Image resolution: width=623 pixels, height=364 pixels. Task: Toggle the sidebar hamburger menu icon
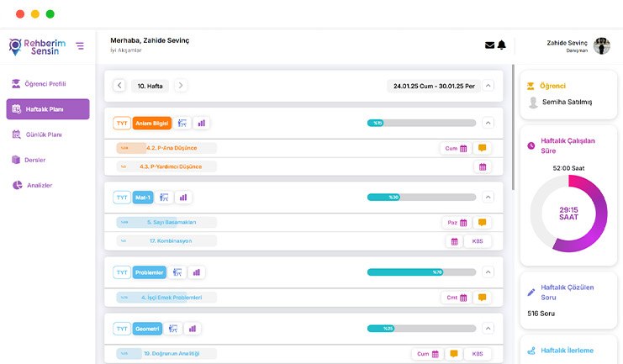[80, 45]
